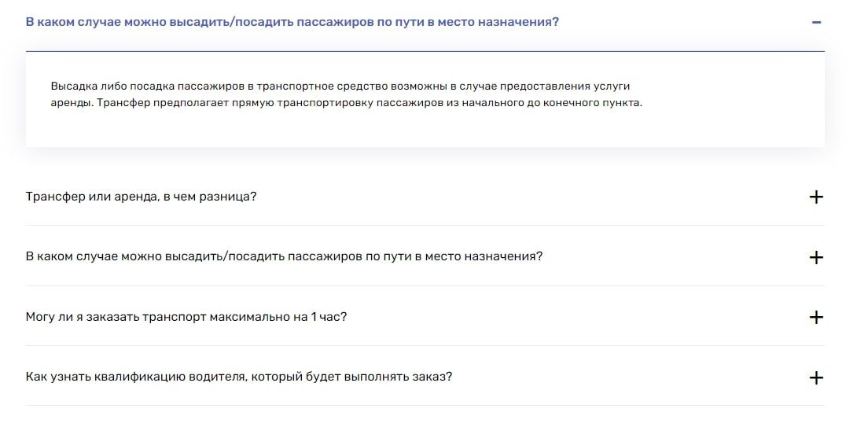This screenshot has height=427, width=868.
Task: Click plus icon for "квалификацию водителя" question
Action: (816, 377)
